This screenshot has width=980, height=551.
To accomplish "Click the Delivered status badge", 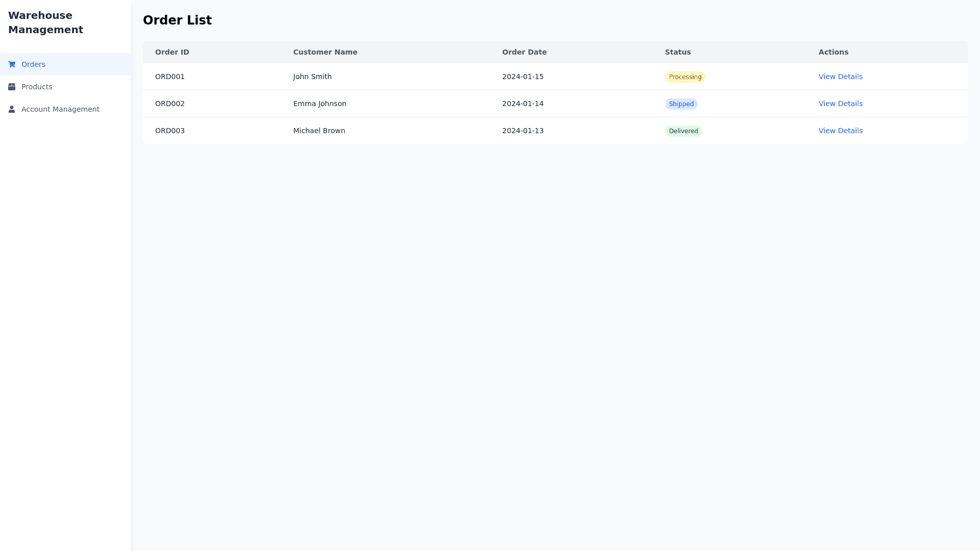I will tap(683, 131).
